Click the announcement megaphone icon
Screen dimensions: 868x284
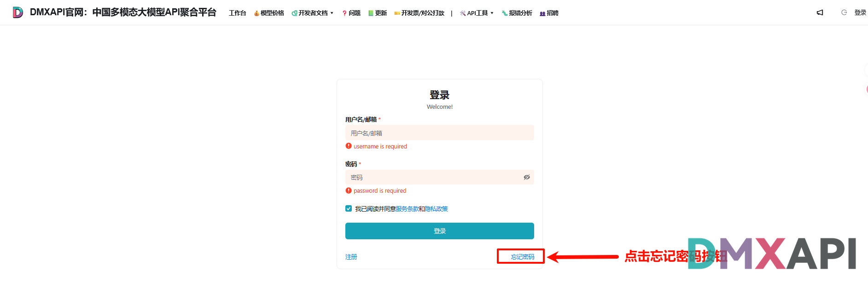point(820,12)
